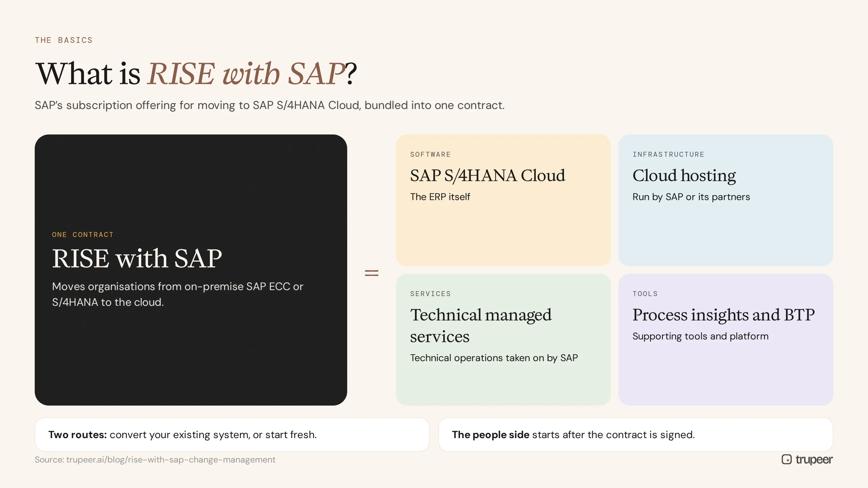868x488 pixels.
Task: Click the 'RISE with SAP' title in dark card
Action: [x=137, y=258]
